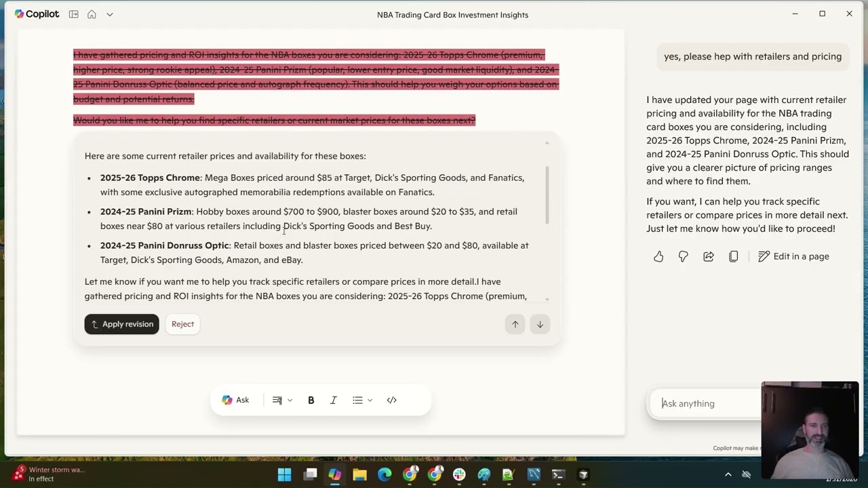This screenshot has height=488, width=868.
Task: Open the Paint app from the taskbar
Action: [484, 474]
